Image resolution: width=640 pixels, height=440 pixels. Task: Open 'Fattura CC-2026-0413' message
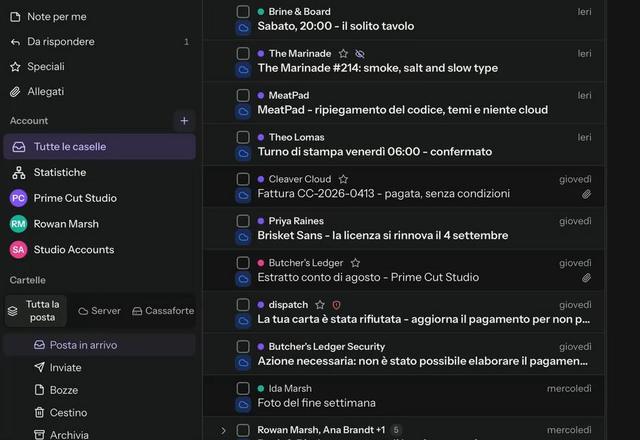383,193
